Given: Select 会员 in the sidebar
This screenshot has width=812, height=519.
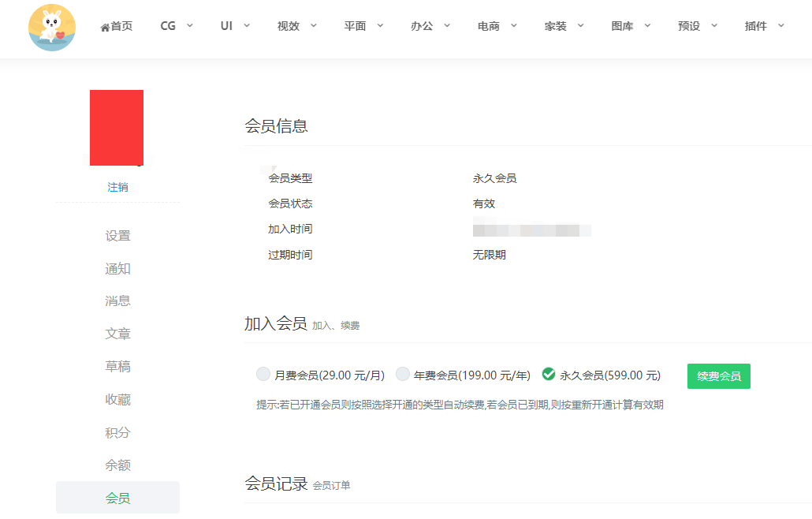Looking at the screenshot, I should [117, 498].
